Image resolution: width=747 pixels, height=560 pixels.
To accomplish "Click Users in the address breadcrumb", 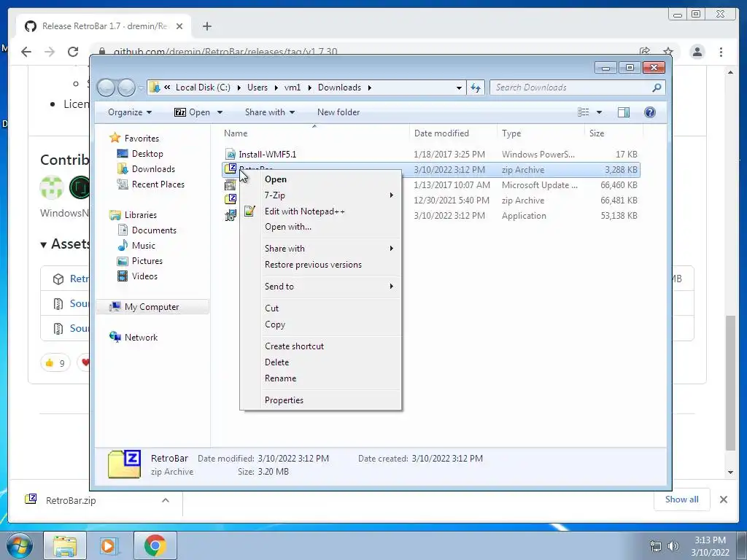I will tap(258, 87).
